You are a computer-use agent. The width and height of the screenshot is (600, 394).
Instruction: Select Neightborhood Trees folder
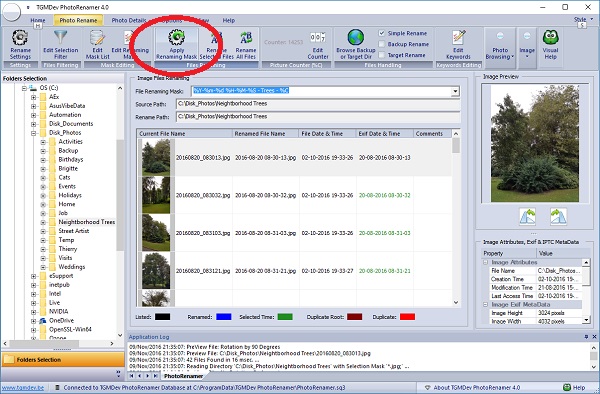pyautogui.click(x=86, y=222)
